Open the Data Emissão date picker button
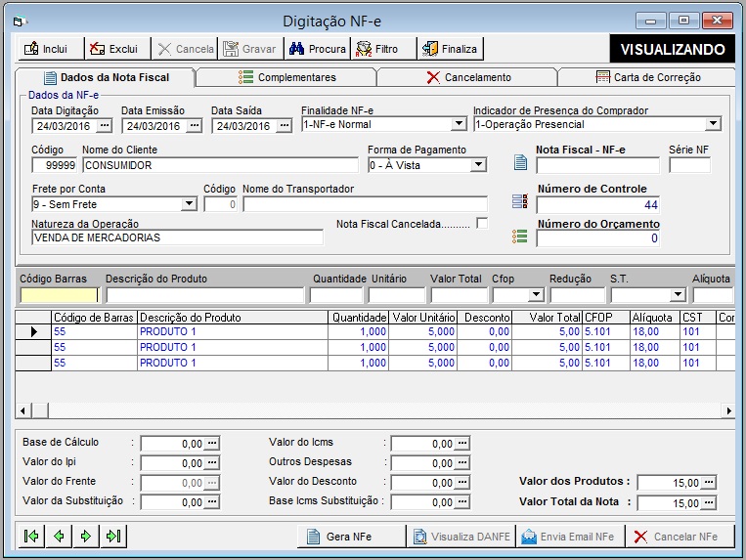The image size is (746, 560). coord(195,125)
